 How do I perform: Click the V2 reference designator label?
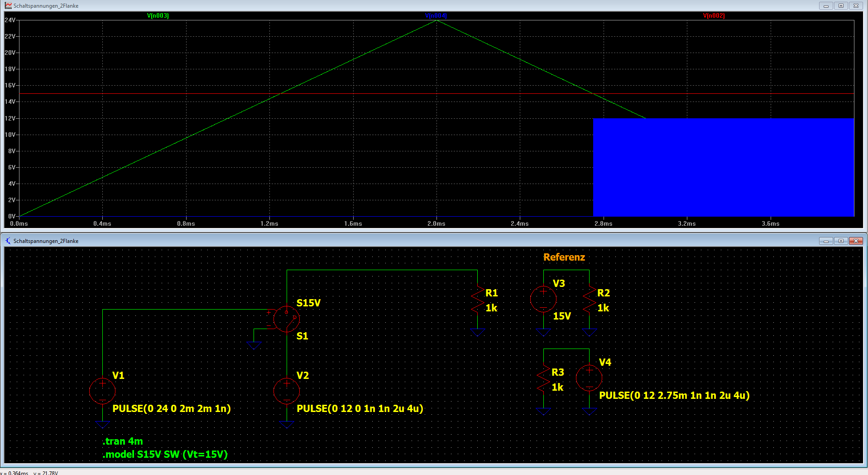(302, 375)
